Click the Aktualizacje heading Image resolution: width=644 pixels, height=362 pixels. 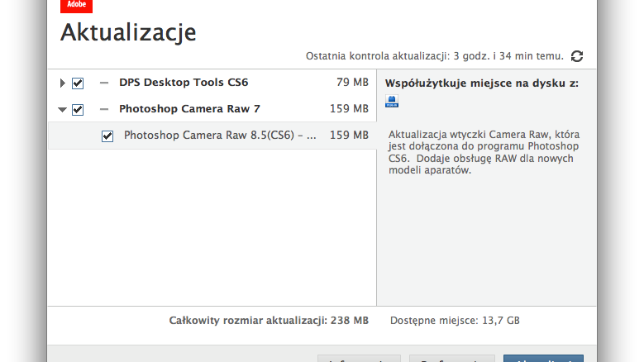[128, 32]
